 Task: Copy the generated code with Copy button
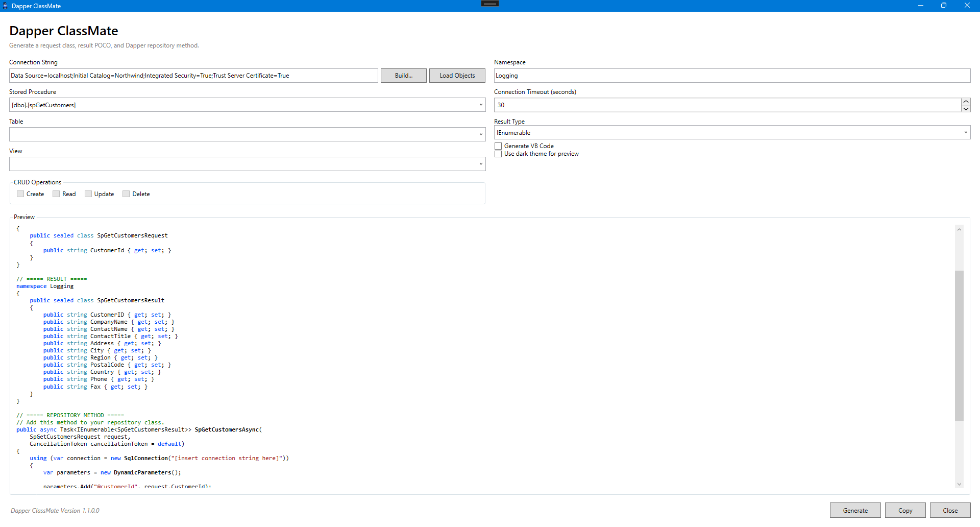(x=905, y=510)
